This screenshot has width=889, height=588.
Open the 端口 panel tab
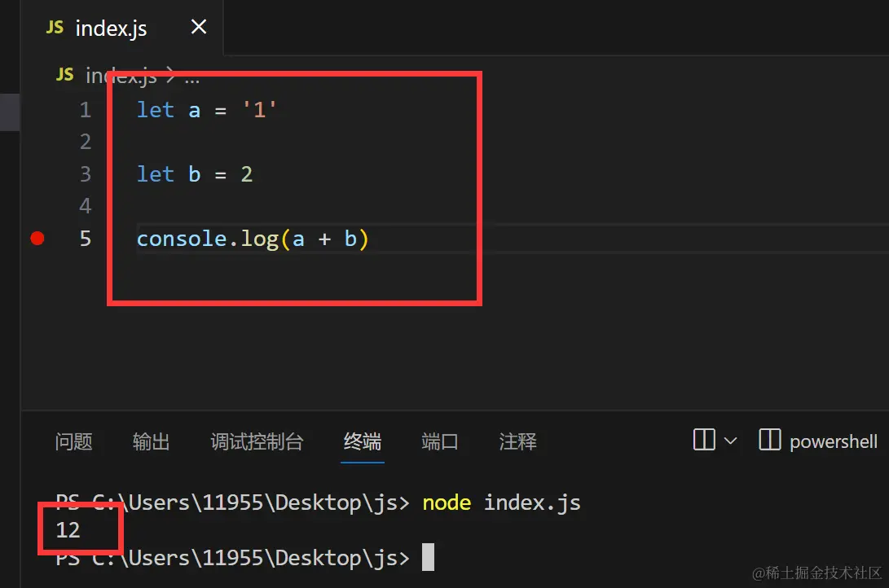[x=439, y=441]
